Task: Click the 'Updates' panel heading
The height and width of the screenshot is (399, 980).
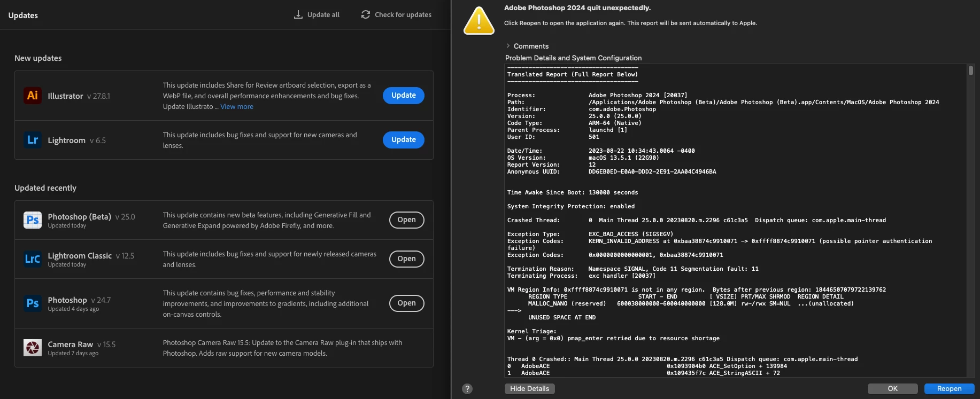Action: pos(23,15)
